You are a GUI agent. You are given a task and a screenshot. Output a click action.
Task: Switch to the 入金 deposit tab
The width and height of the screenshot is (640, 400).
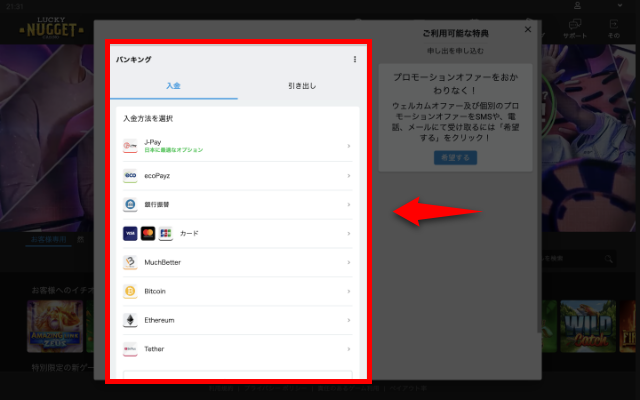tap(174, 86)
